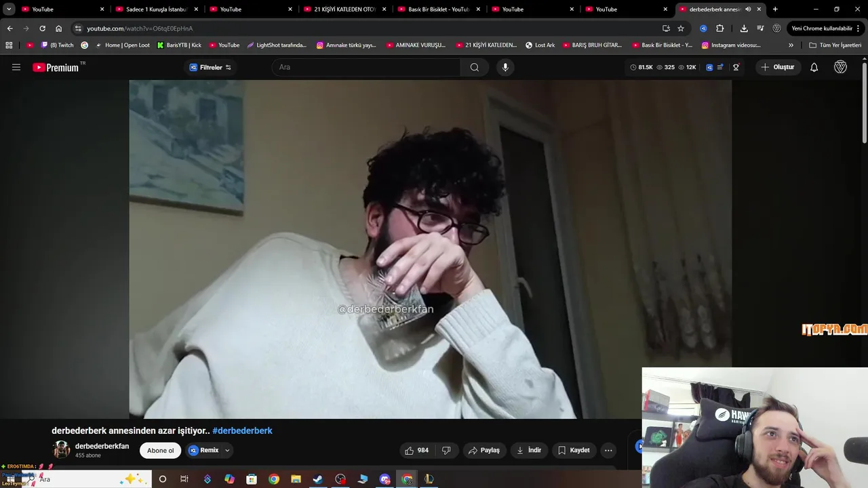Click the trophy icon in YouTube header
Screen dimensions: 868x488
pos(736,67)
